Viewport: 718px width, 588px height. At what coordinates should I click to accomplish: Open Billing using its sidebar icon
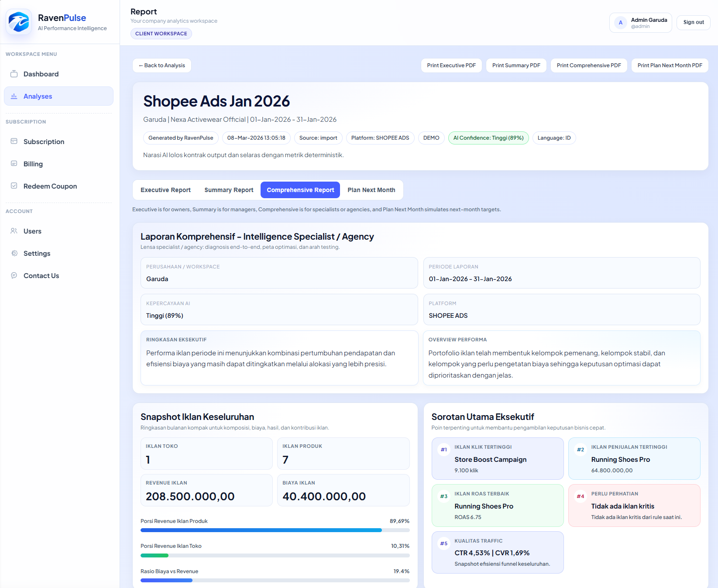coord(14,164)
